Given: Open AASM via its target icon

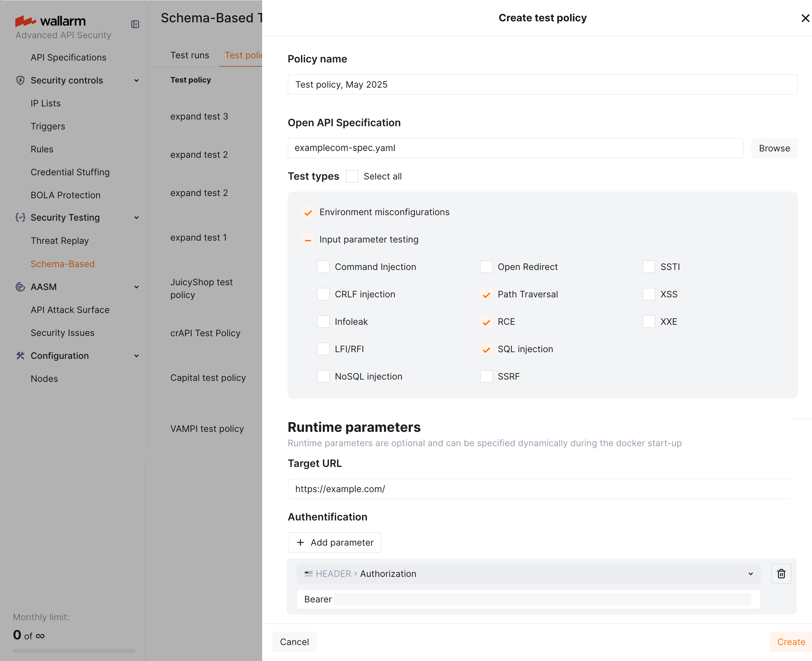Looking at the screenshot, I should pos(20,287).
